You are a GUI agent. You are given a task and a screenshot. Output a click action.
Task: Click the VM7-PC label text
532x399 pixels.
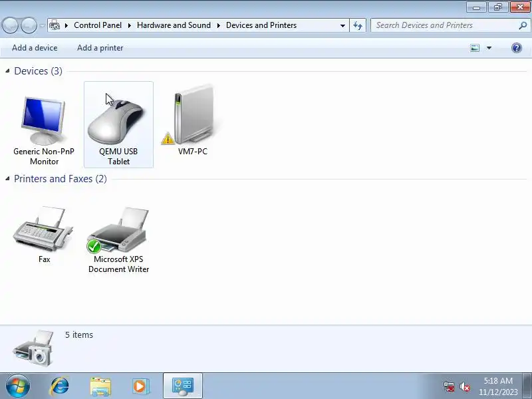tap(193, 152)
